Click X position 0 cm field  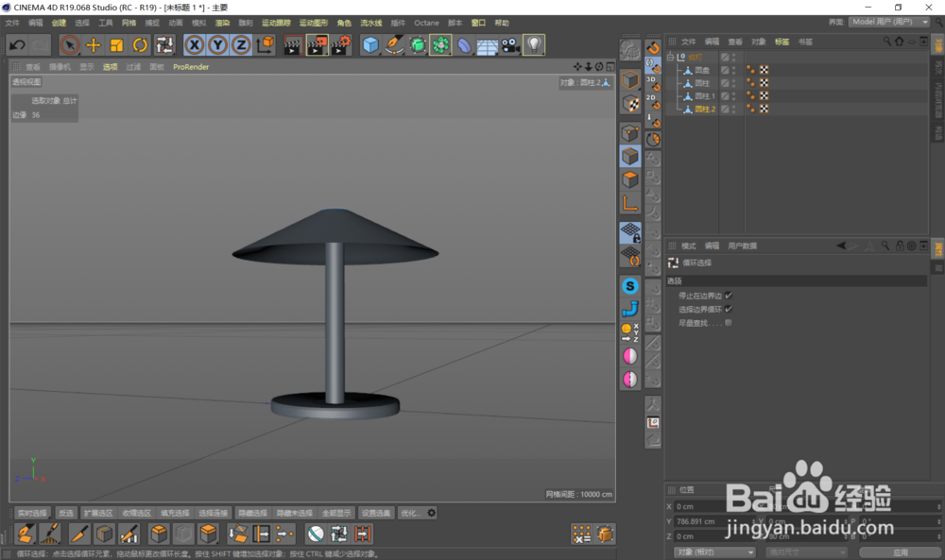714,506
